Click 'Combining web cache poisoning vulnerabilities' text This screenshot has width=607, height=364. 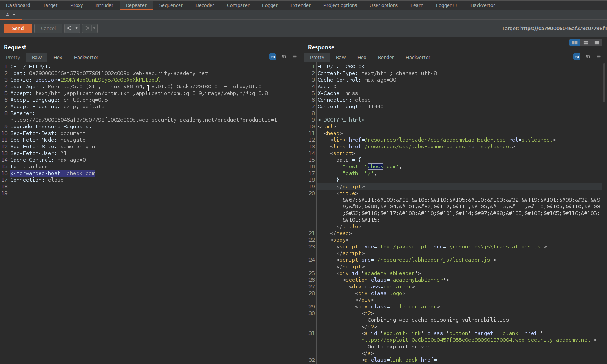click(438, 320)
